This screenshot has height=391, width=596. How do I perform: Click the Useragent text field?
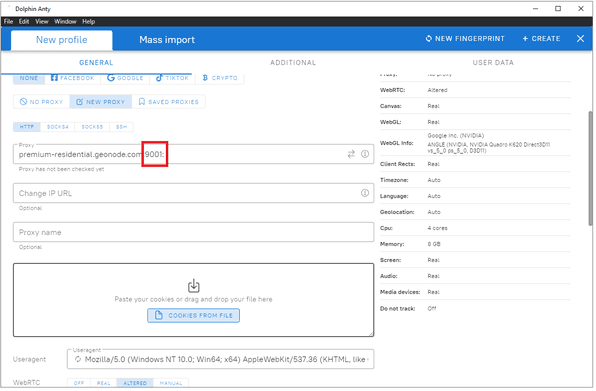coord(221,360)
